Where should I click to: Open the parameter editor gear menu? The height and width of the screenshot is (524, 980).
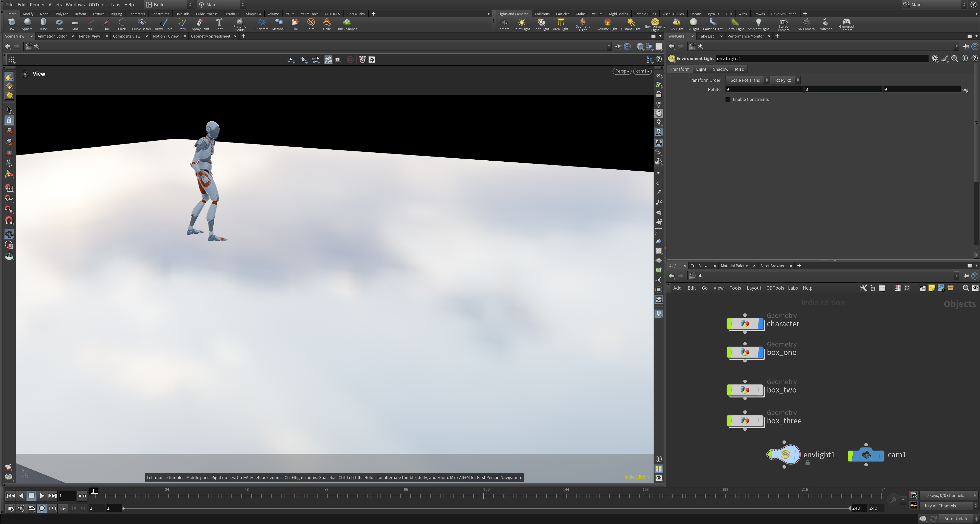coord(935,58)
